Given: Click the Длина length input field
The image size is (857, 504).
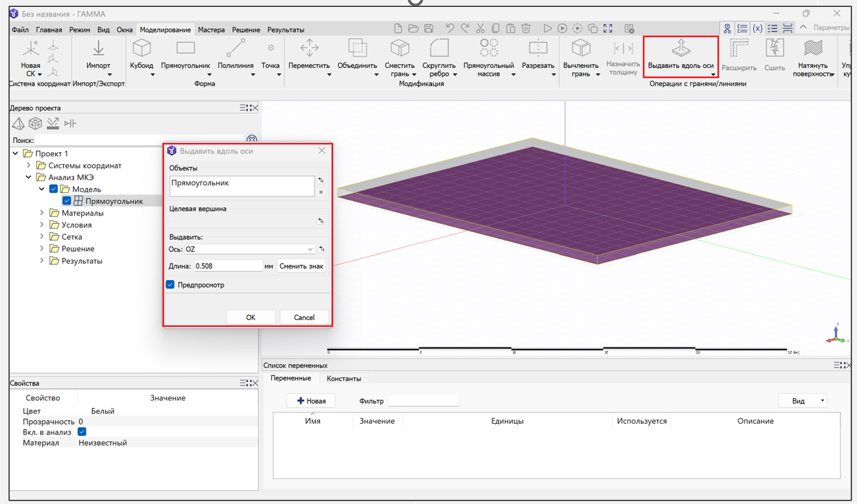Looking at the screenshot, I should 227,266.
